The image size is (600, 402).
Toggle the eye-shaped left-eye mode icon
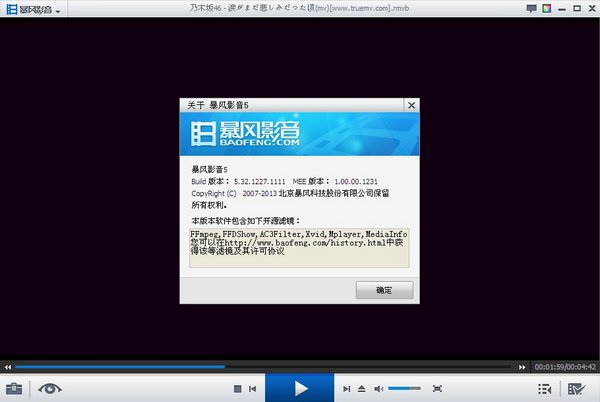[x=50, y=389]
